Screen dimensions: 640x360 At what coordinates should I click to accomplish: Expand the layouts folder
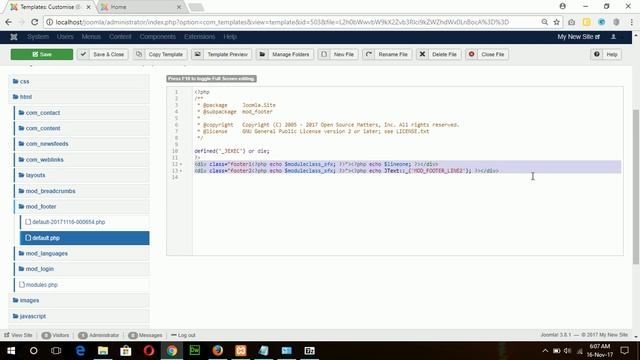82,175
